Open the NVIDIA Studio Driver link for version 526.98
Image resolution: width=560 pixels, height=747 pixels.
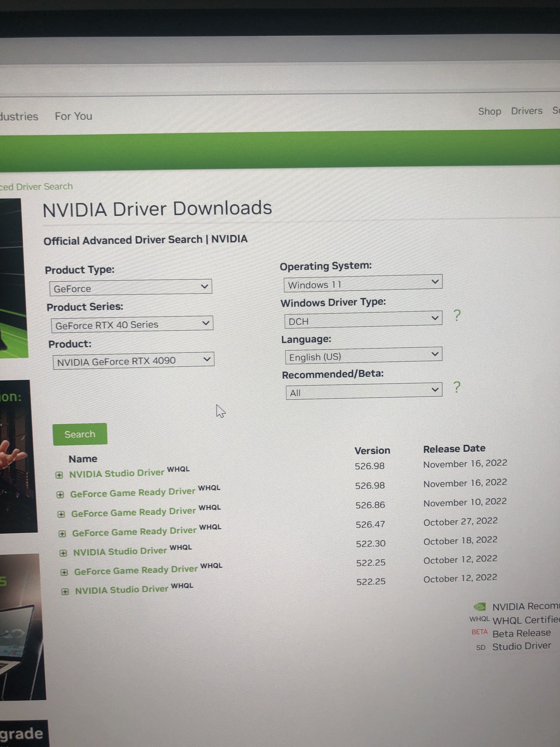[x=117, y=474]
